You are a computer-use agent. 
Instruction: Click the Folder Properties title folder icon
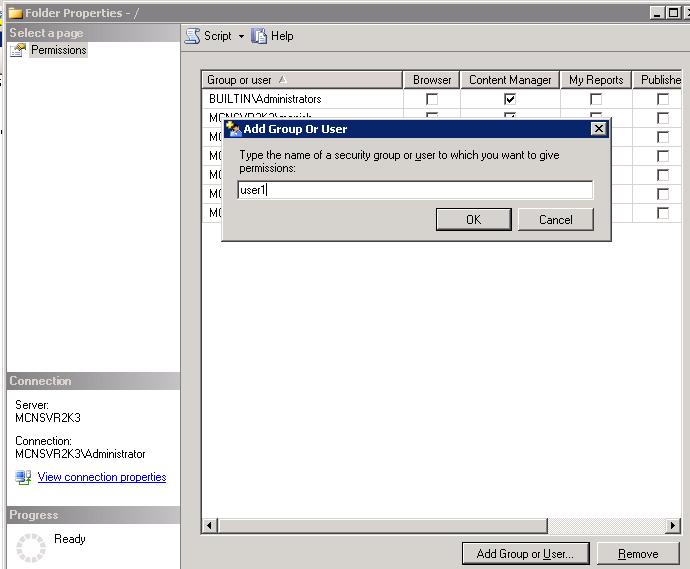coord(15,13)
